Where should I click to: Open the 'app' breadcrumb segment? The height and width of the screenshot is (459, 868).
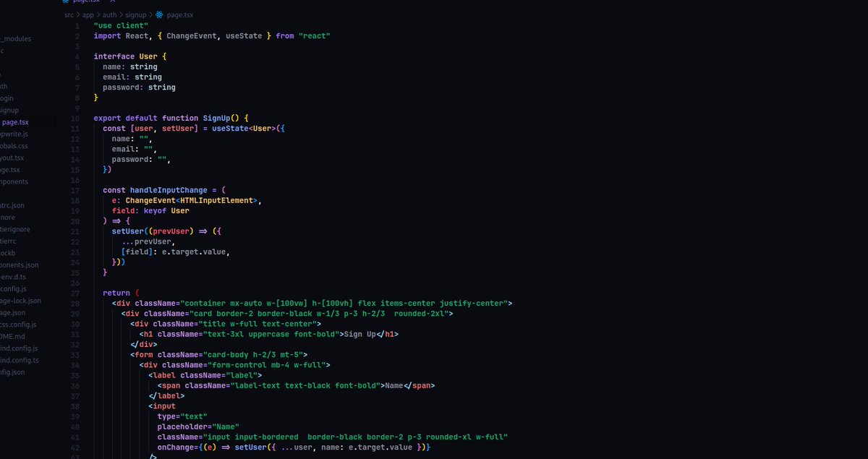pos(88,14)
